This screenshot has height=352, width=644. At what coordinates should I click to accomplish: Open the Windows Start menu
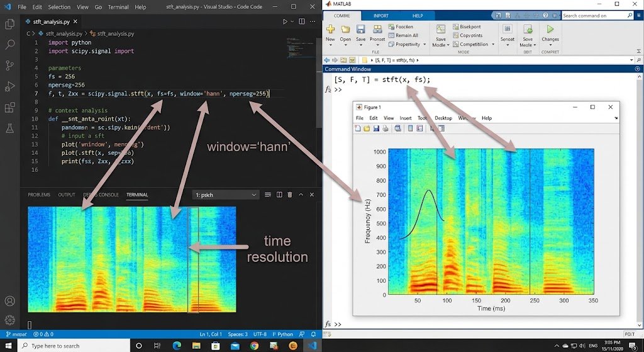(x=9, y=346)
